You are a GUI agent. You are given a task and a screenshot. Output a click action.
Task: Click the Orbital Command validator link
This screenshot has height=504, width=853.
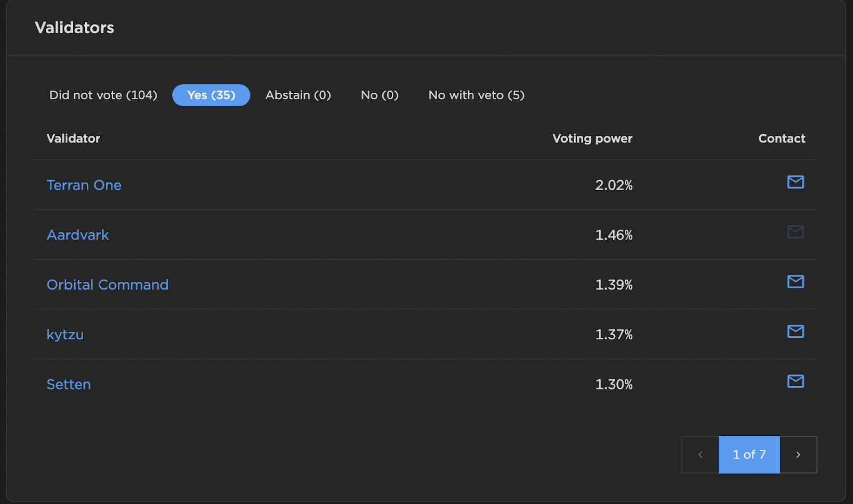coord(108,284)
